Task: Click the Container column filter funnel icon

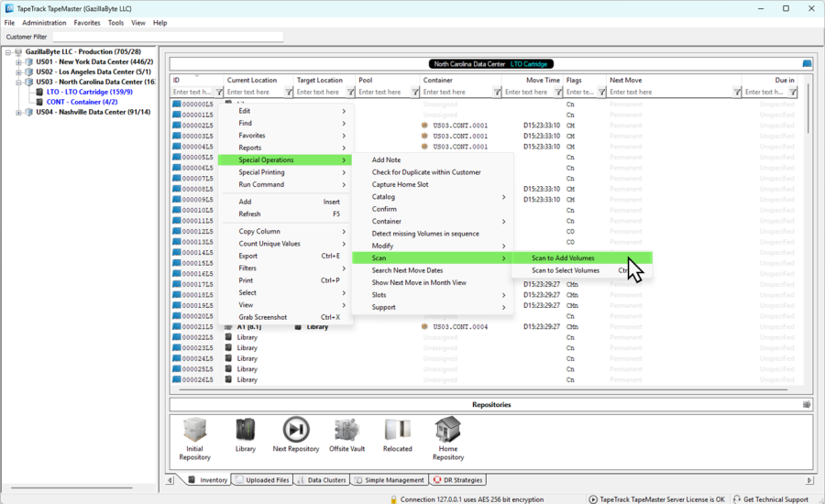Action: point(497,92)
